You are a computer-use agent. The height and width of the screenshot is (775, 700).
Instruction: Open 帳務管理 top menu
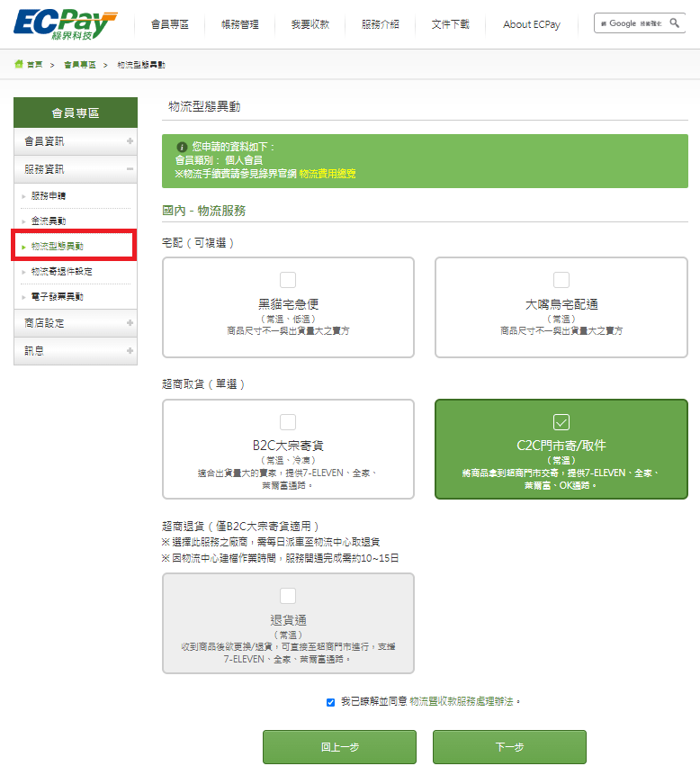point(239,24)
